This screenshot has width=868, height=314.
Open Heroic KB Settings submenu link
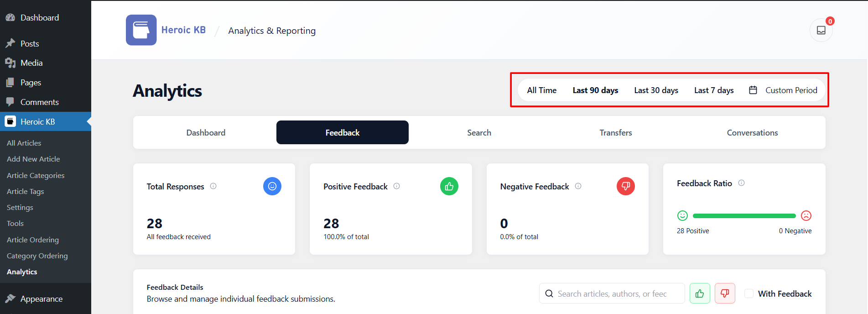(20, 207)
